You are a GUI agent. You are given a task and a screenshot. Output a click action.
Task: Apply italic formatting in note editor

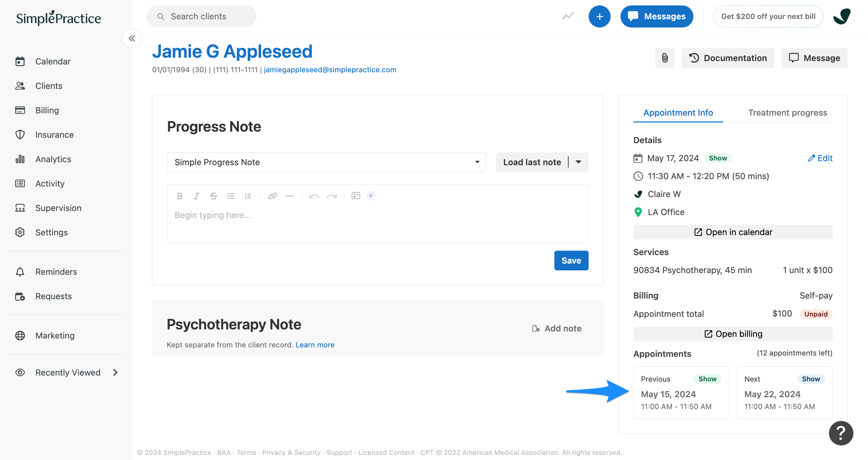196,196
